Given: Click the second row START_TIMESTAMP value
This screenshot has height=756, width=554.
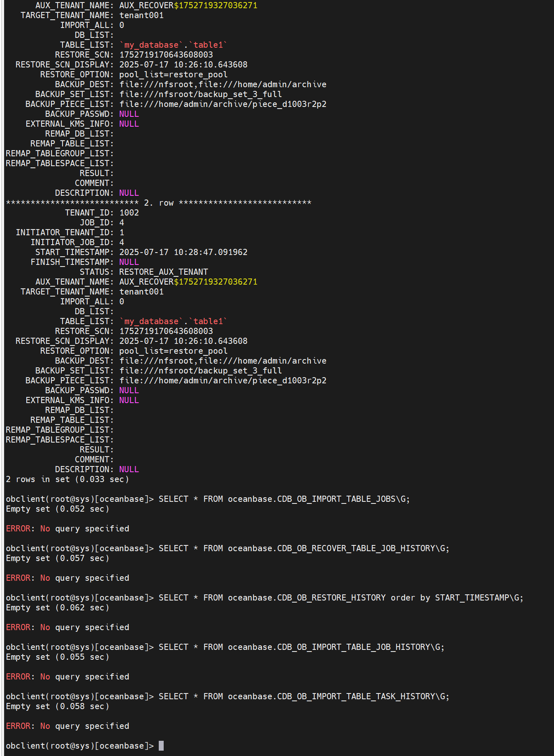Looking at the screenshot, I should tap(183, 252).
